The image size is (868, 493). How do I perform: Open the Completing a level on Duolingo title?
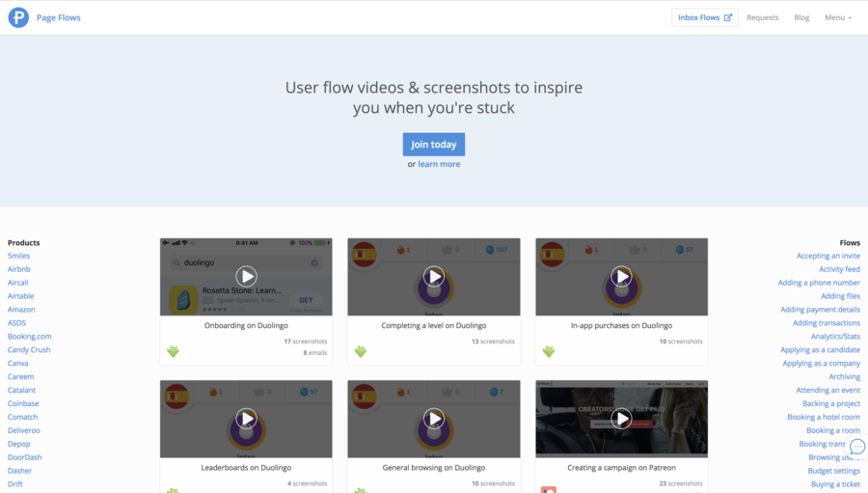433,326
